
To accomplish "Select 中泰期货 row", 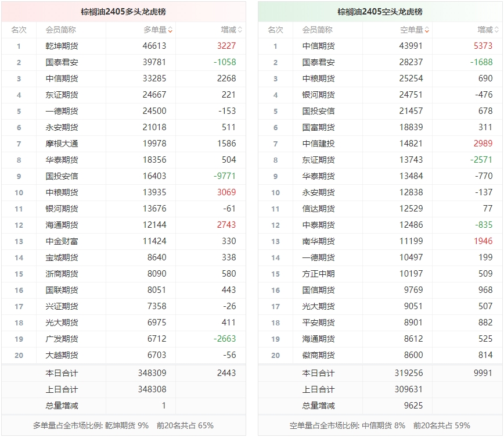I will 380,225.
